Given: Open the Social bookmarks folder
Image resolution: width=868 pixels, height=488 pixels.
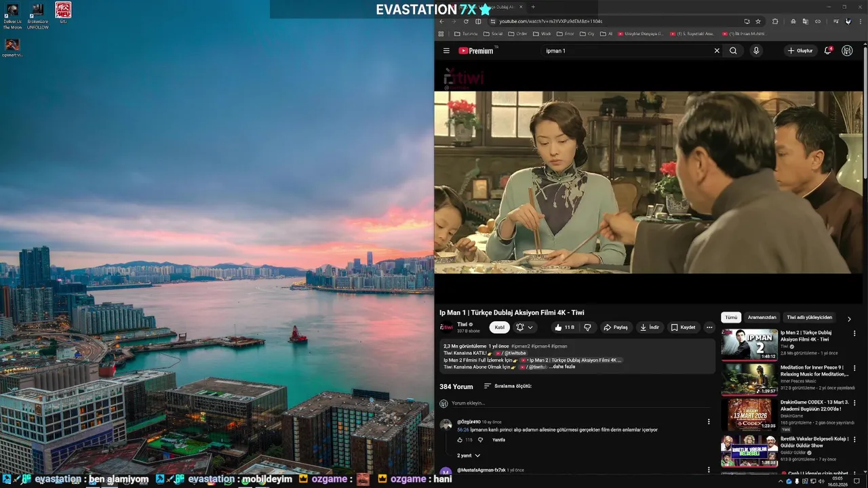Looking at the screenshot, I should coord(493,33).
